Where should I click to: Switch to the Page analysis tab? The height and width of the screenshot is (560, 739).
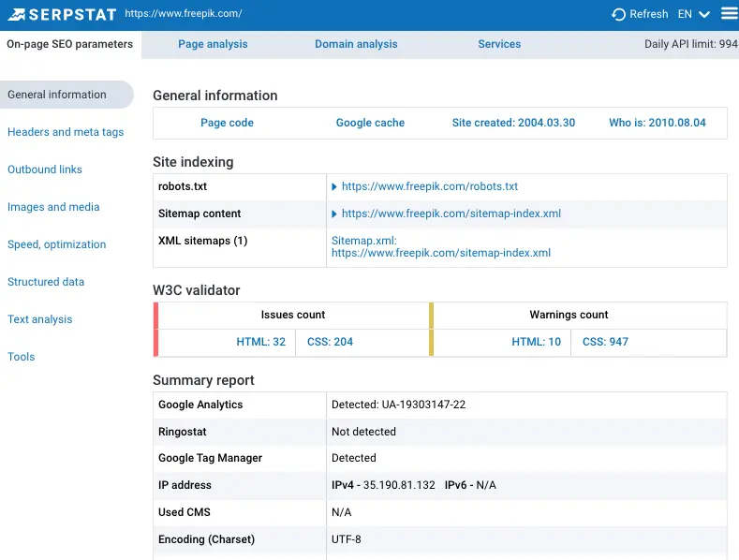213,44
